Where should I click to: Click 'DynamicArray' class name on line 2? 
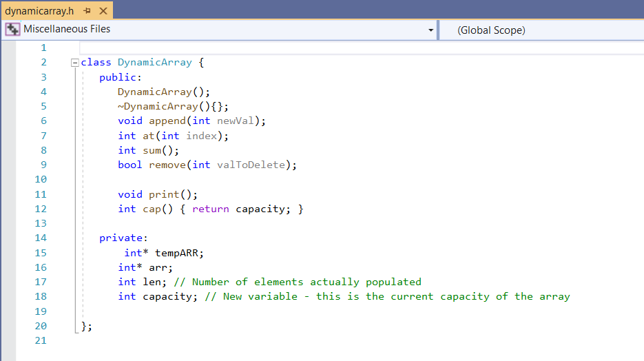click(155, 63)
